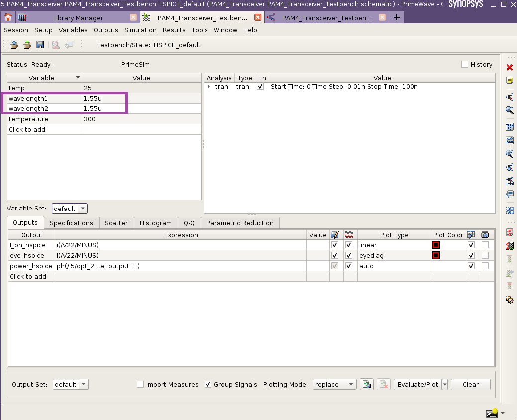517x420 pixels.
Task: Toggle first checkbox in I_ph_hspice row
Action: [335, 245]
